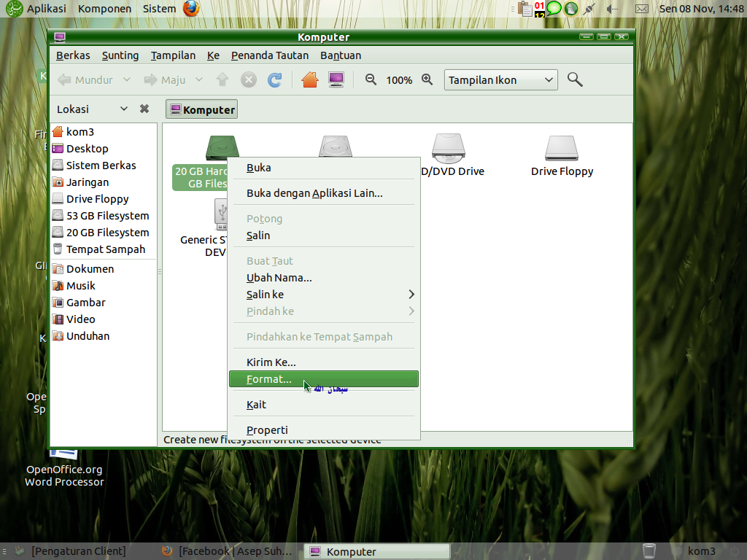Open the Tampilan menu
Image resolution: width=747 pixels, height=560 pixels.
coord(173,55)
